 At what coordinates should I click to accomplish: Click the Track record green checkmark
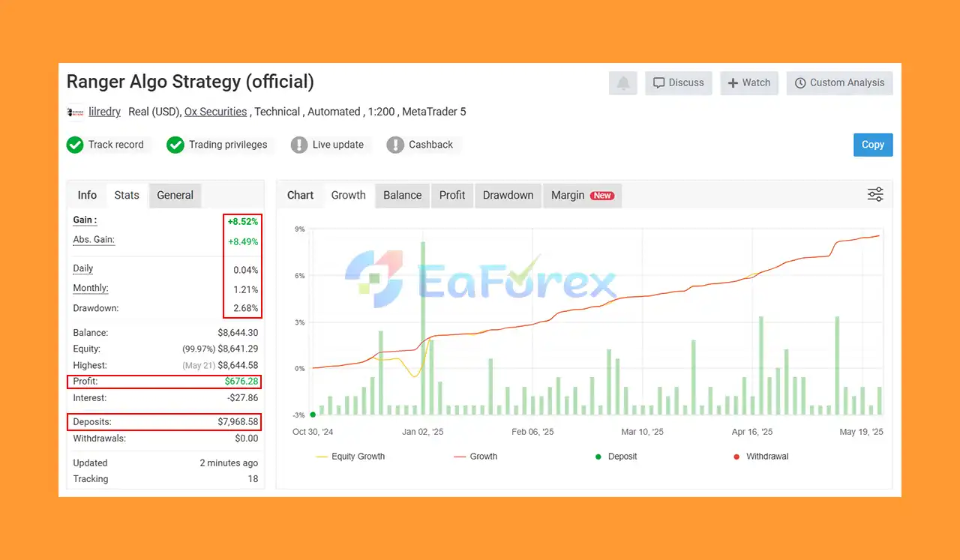point(75,145)
